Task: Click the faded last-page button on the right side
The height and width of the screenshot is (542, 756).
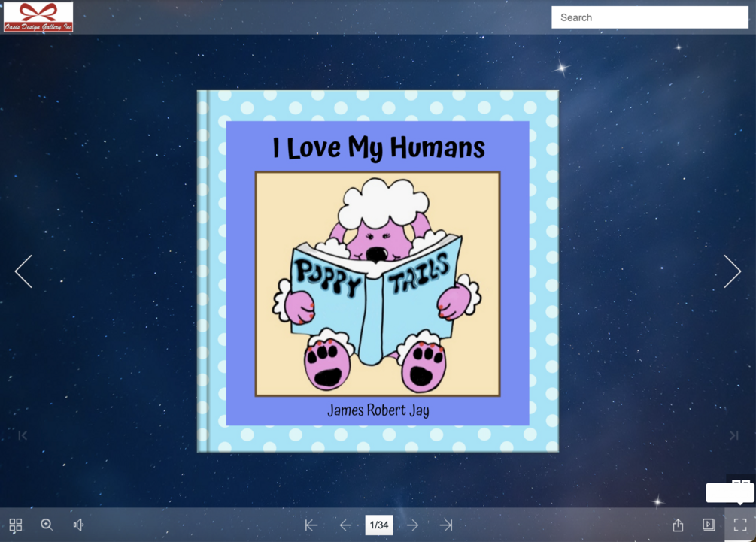Action: (x=734, y=435)
